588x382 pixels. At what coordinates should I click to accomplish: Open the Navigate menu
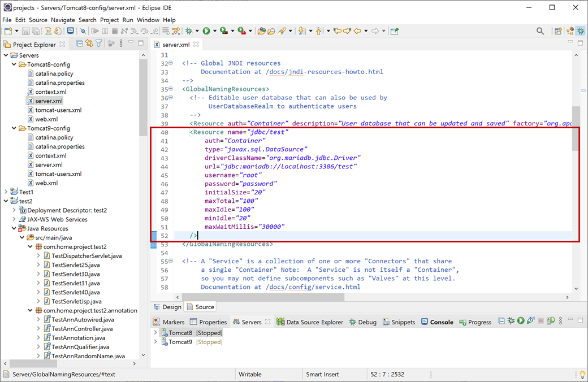click(63, 20)
